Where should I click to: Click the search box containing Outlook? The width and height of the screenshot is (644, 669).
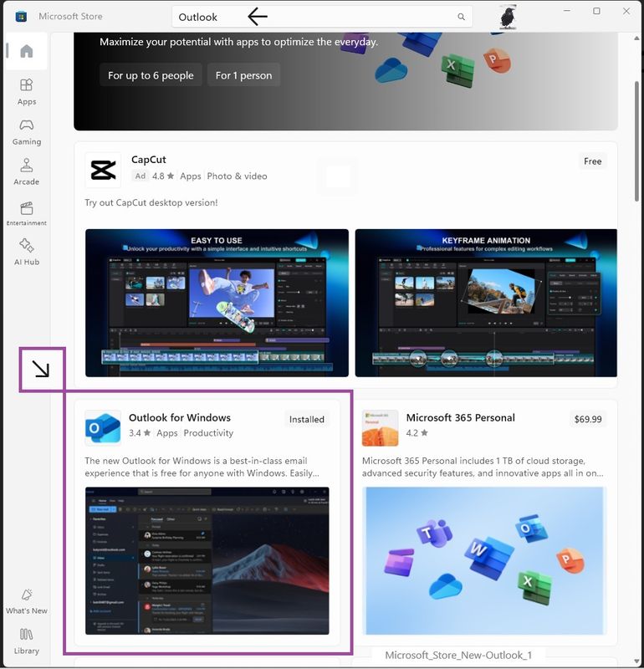322,17
